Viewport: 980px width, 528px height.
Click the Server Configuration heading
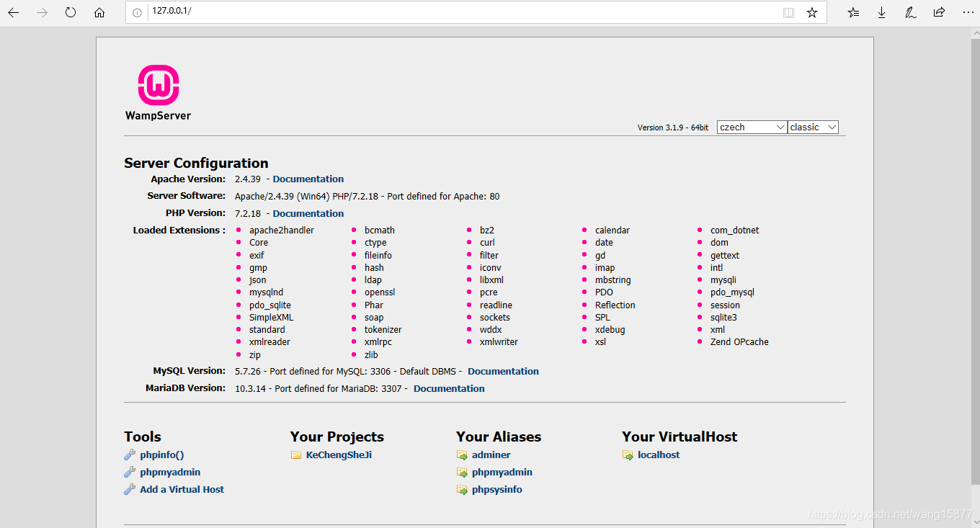click(x=196, y=163)
